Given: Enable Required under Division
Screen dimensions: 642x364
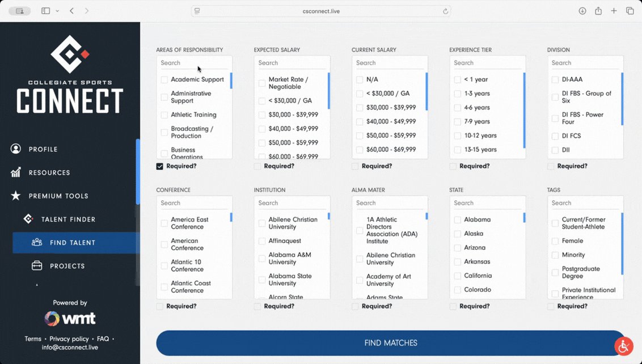Looking at the screenshot, I should point(551,166).
